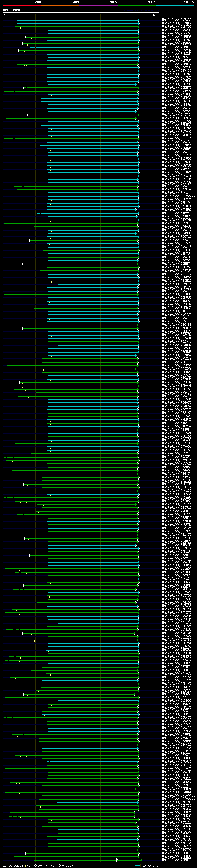
Task: Select the UniRef100_C5XQJ3 entry
Action: coord(176,555)
